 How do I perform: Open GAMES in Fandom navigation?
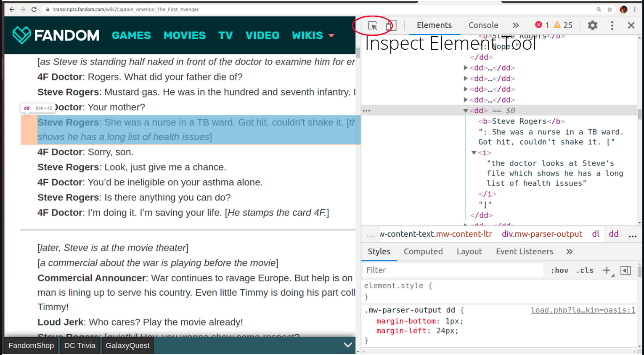[x=131, y=35]
